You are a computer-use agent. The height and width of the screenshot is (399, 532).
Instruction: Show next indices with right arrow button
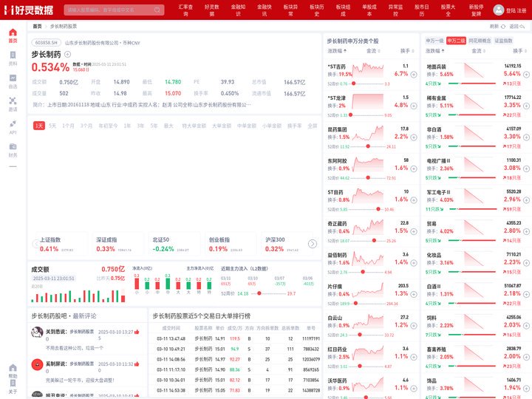pos(312,244)
